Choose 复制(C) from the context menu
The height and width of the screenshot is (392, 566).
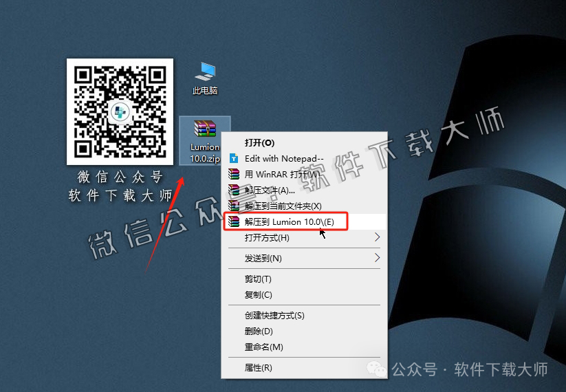tap(304, 294)
